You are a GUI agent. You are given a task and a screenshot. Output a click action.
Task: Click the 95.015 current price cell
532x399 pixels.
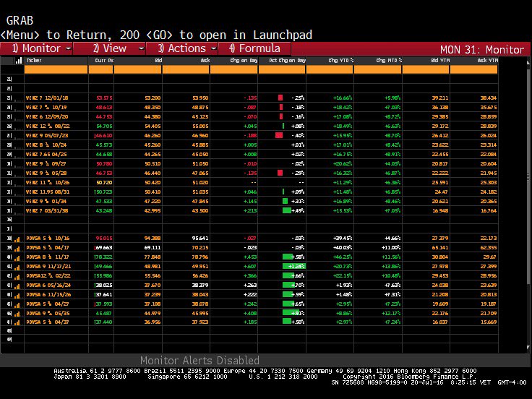104,239
